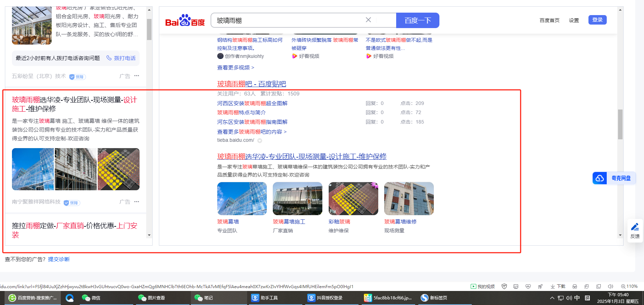Image resolution: width=644 pixels, height=305 pixels.
Task: Click the blue Quark icon in the taskbar
Action: (70, 298)
